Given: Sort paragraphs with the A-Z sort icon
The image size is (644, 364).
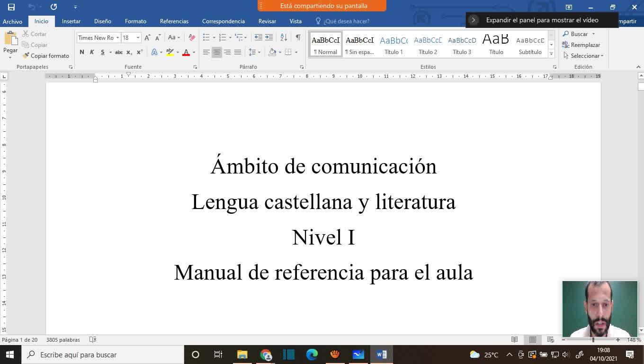Looking at the screenshot, I should tap(284, 37).
